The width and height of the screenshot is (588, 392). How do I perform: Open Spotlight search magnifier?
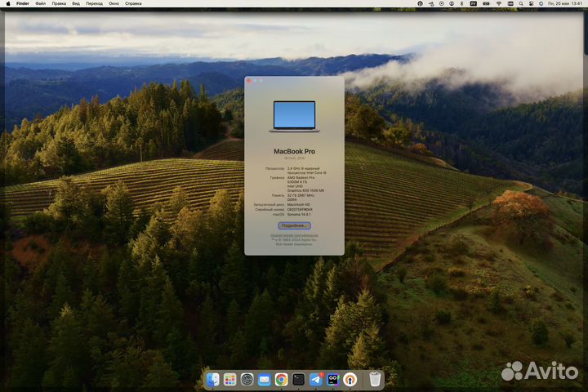521,3
